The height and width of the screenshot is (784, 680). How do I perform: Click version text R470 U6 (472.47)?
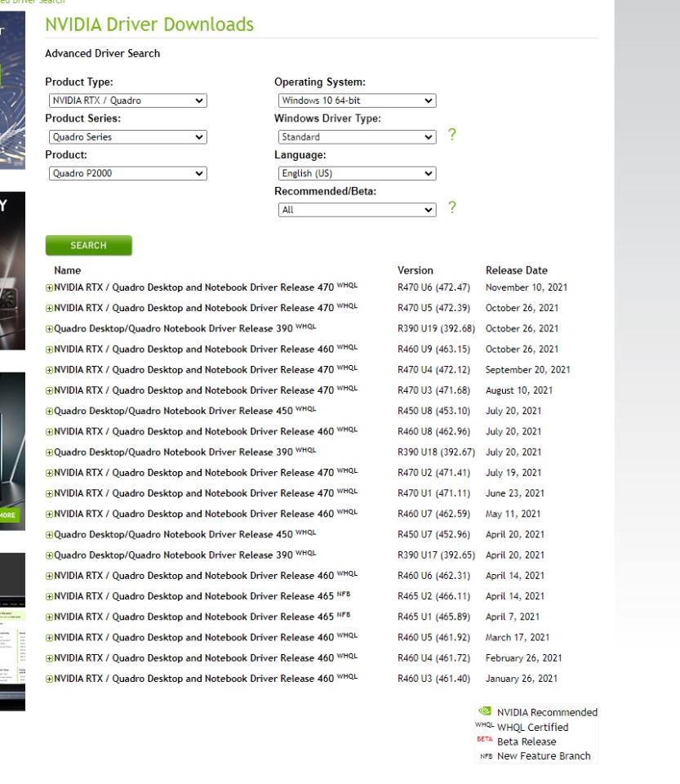click(433, 287)
